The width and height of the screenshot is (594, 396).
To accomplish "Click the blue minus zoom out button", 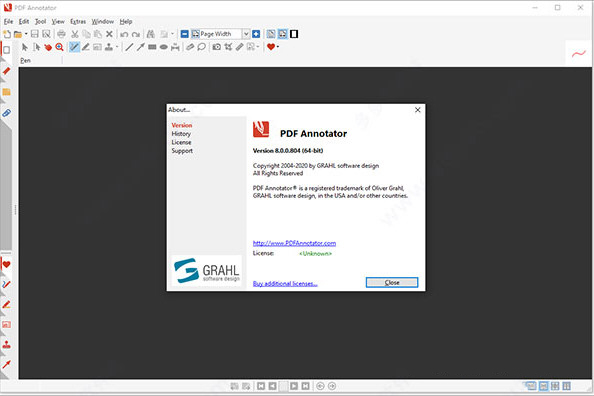I will click(x=184, y=34).
